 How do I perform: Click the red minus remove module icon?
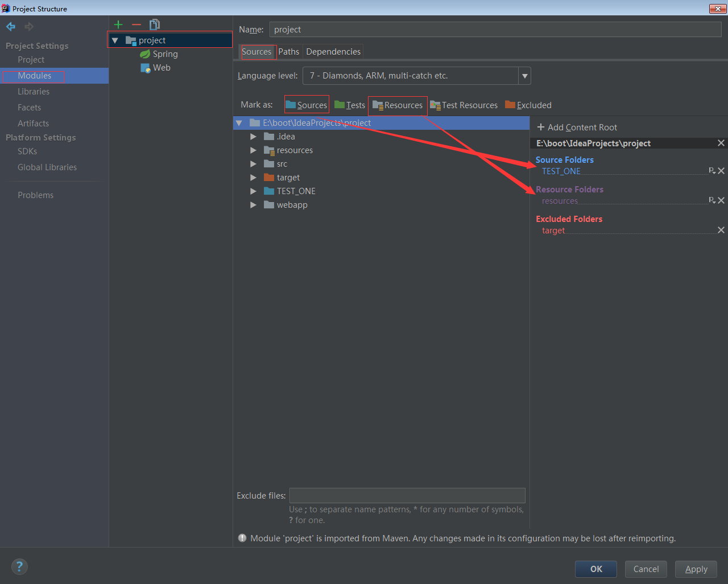pyautogui.click(x=136, y=24)
